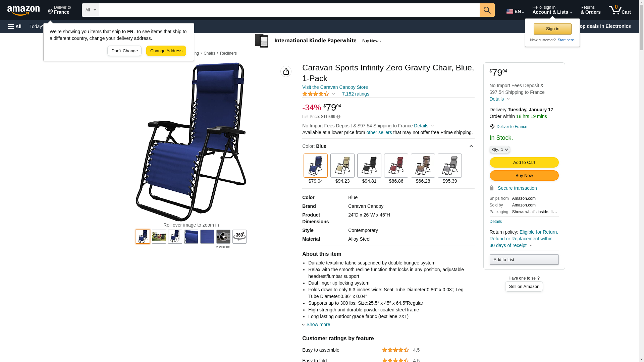Open the shopping cart icon
This screenshot has height=362, width=644.
pos(620,10)
